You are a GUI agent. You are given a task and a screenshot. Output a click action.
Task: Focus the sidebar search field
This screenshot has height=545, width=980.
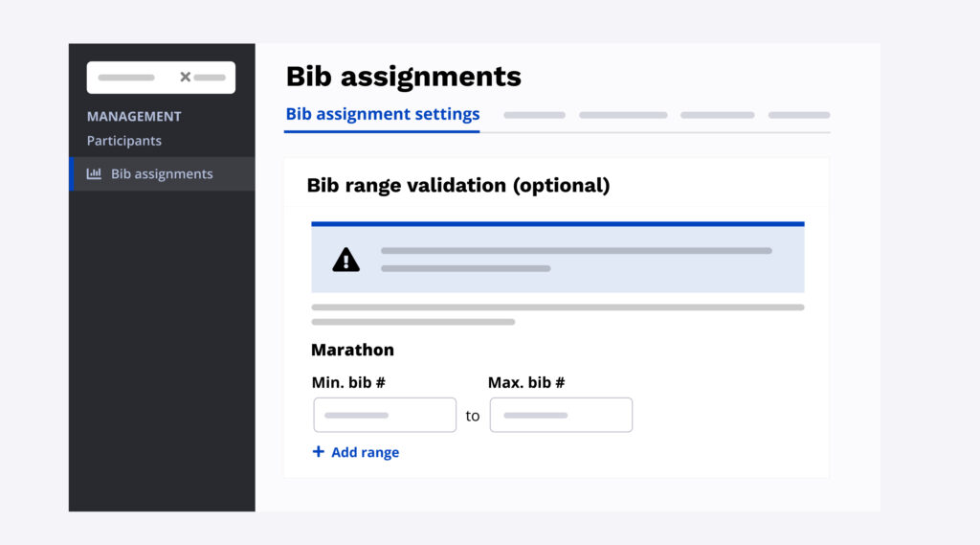tap(134, 78)
